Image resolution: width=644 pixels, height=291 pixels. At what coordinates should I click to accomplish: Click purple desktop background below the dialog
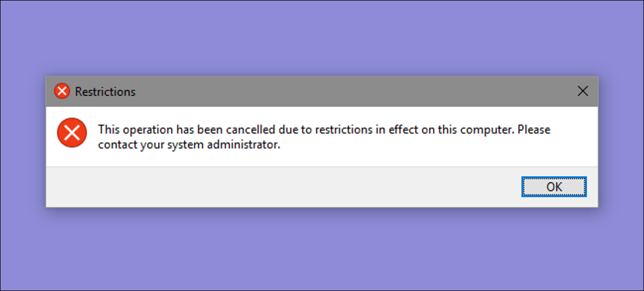pyautogui.click(x=322, y=250)
